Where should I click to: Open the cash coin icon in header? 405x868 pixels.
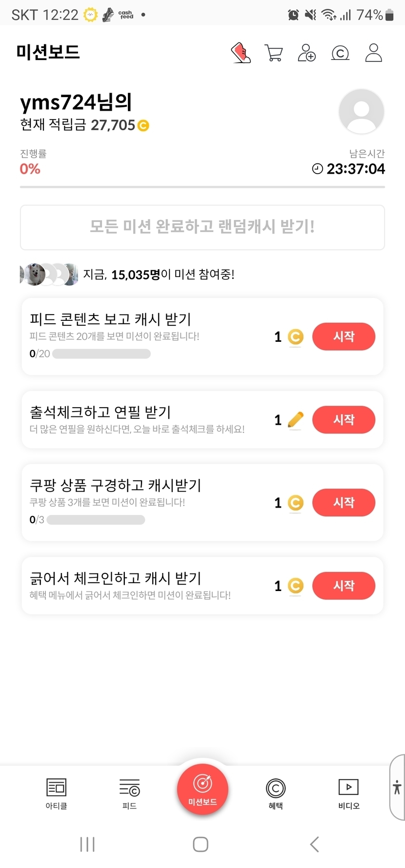point(340,53)
